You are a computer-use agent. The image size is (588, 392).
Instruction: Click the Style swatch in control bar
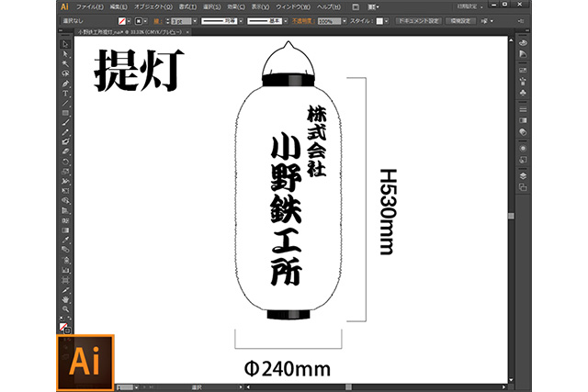[379, 21]
